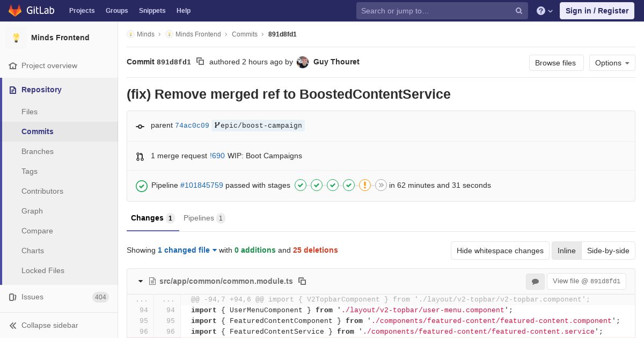Screen dimensions: 644x338
Task: Open parent commit 74ac0c09 link
Action: click(x=192, y=126)
